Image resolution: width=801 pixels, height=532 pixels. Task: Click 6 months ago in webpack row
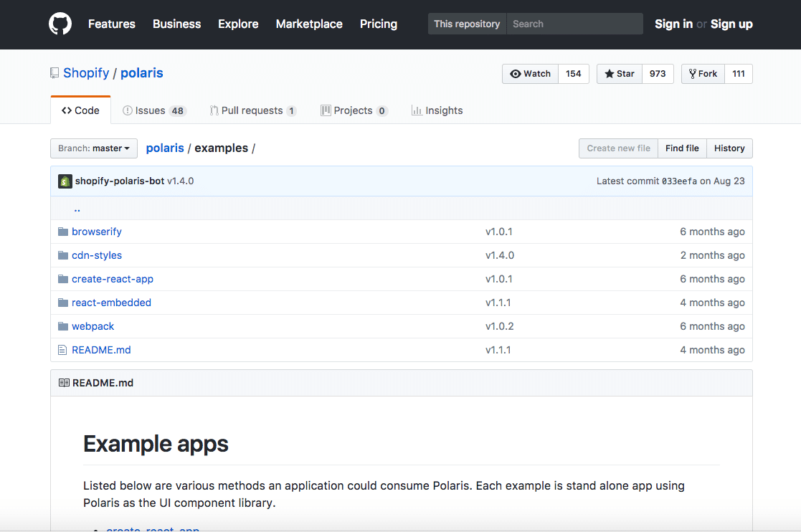pyautogui.click(x=712, y=326)
